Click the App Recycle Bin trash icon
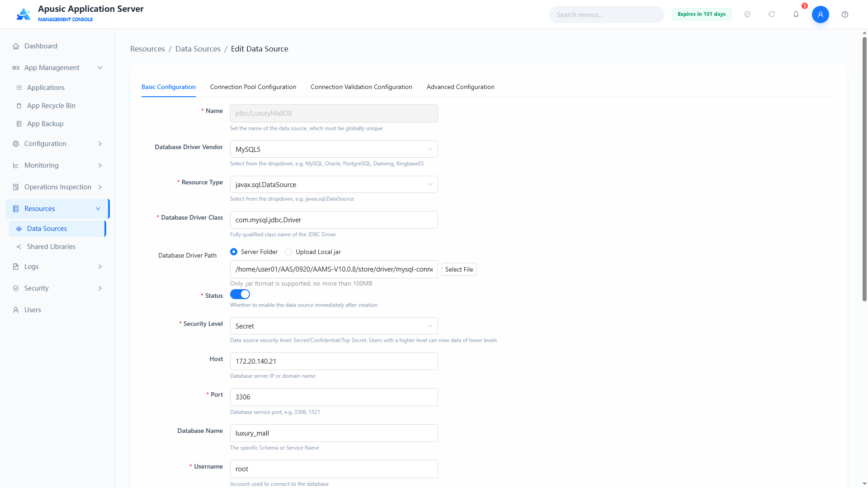Screen dimensions: 868x488 pyautogui.click(x=19, y=106)
